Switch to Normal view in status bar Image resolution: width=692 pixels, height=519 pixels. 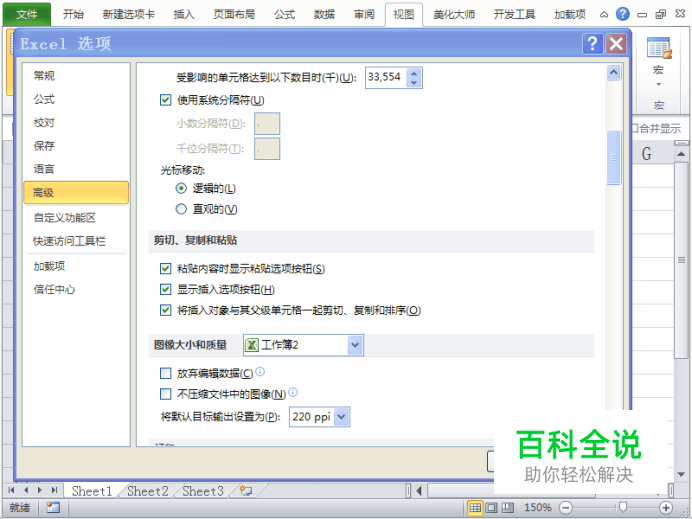[475, 508]
